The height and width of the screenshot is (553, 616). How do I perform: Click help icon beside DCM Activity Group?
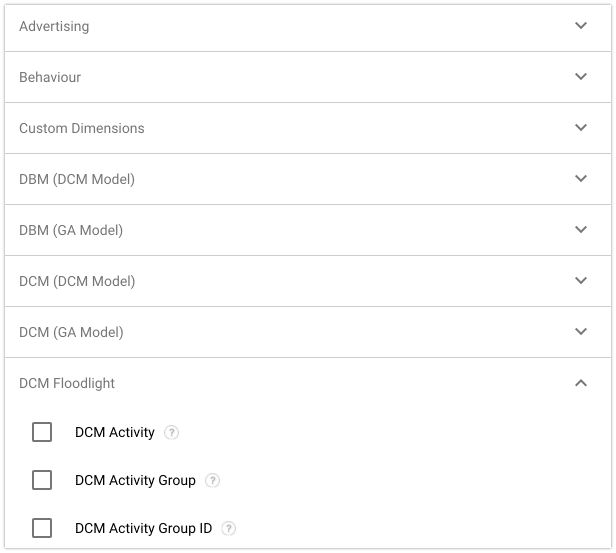click(212, 481)
